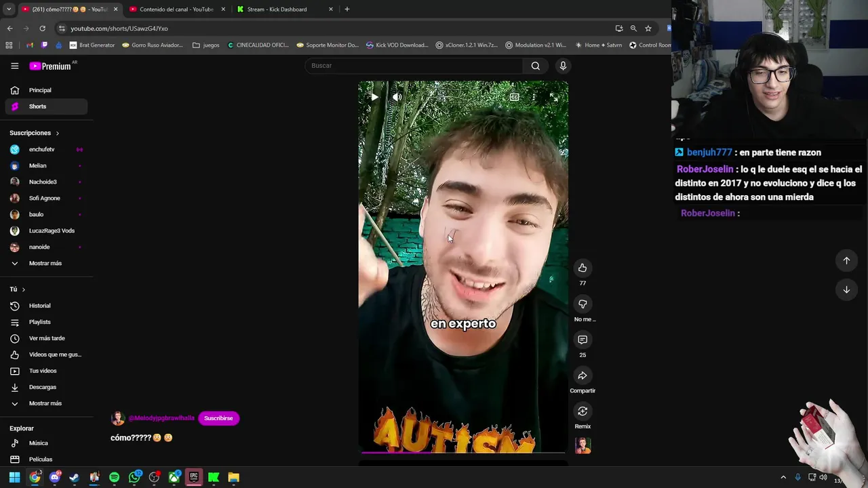Open Videos que me gustan
The height and width of the screenshot is (488, 868).
click(x=46, y=354)
